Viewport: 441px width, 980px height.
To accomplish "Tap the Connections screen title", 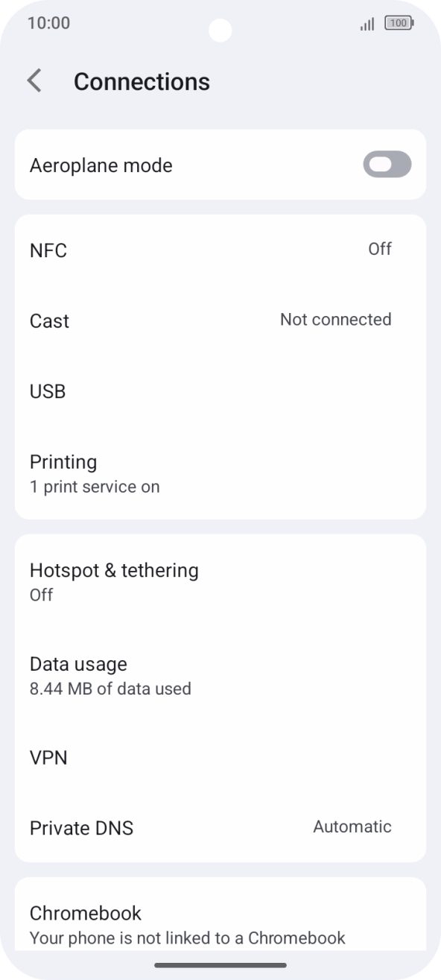I will click(x=142, y=81).
